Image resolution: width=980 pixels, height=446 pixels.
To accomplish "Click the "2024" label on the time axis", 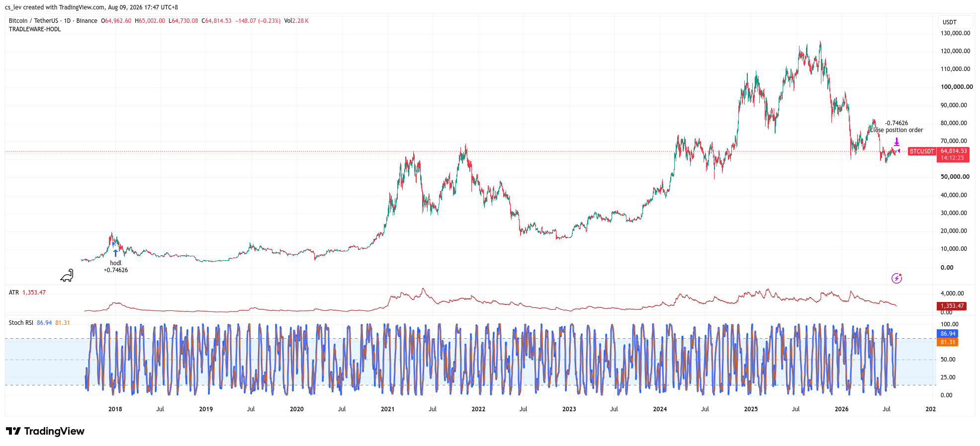I will pos(660,409).
